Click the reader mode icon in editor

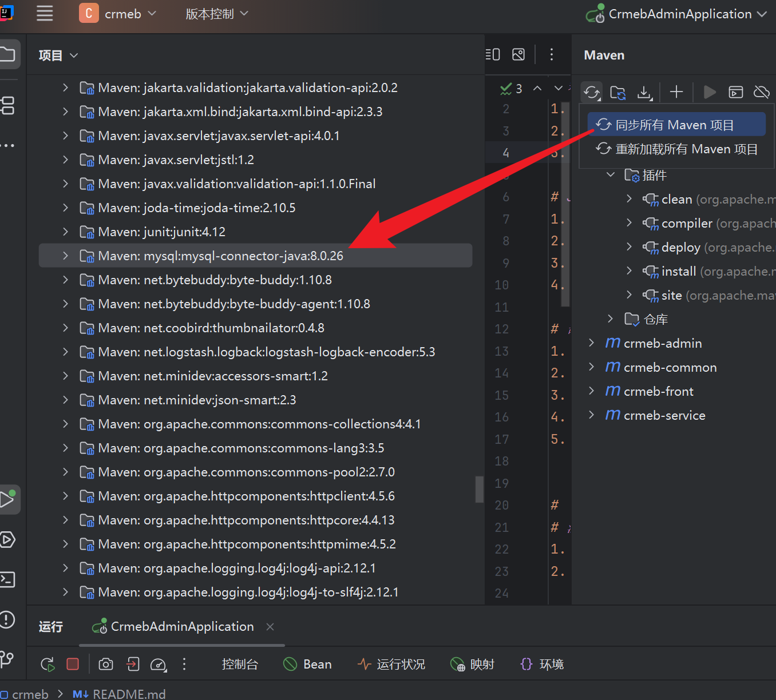click(493, 54)
